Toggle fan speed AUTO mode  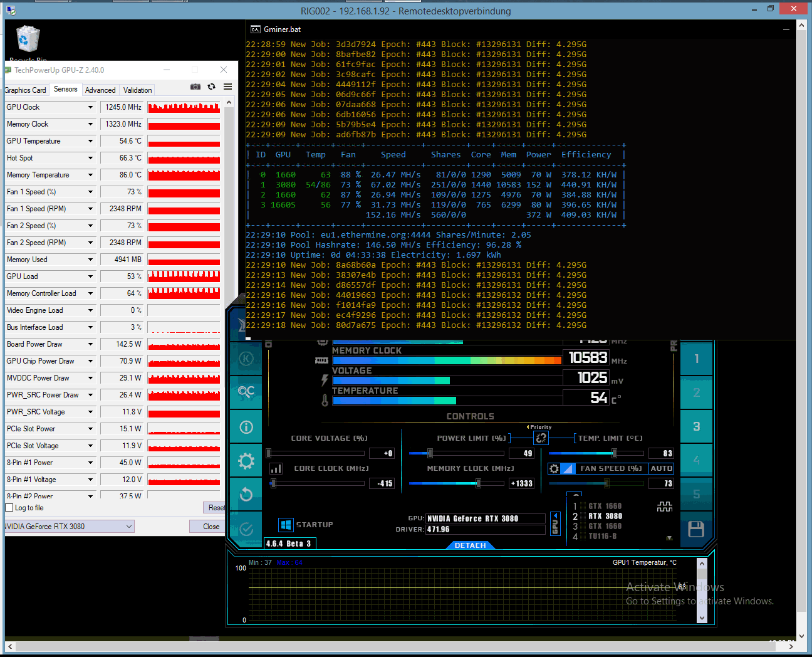[x=661, y=468]
